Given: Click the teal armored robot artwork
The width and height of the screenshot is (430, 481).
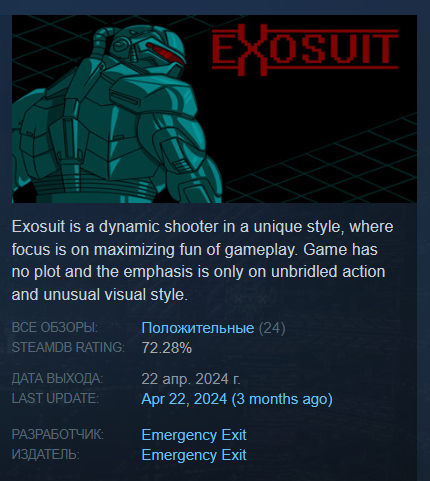Looking at the screenshot, I should 117,115.
